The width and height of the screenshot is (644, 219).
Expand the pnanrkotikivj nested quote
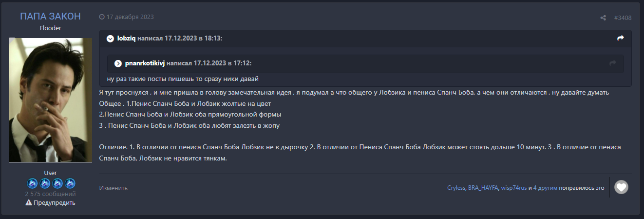[118, 63]
